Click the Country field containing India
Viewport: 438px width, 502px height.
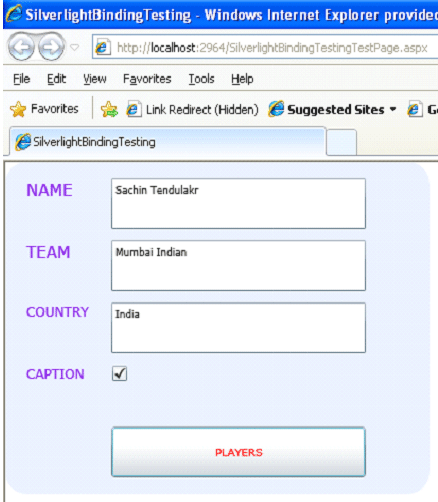pos(238,327)
